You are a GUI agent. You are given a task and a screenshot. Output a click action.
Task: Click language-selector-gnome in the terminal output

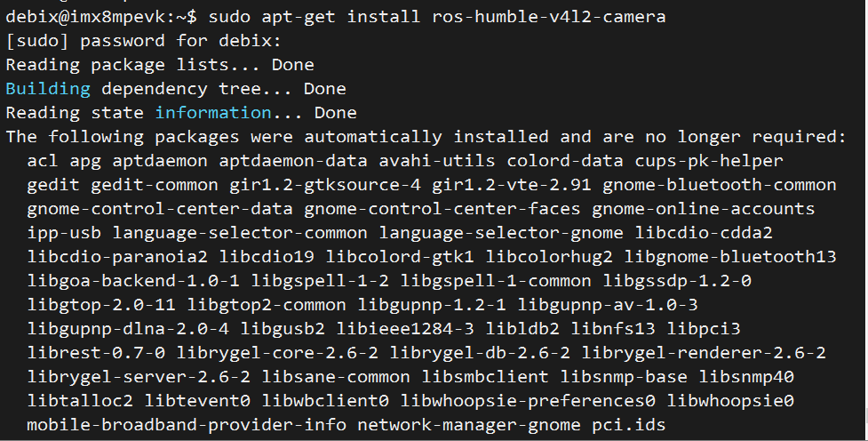click(501, 233)
